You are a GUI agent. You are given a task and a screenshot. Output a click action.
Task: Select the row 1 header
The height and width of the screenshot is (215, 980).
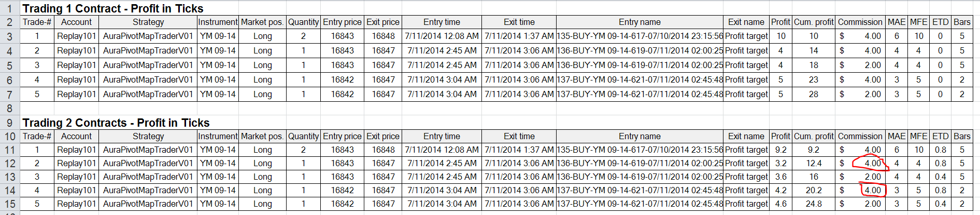[x=9, y=8]
